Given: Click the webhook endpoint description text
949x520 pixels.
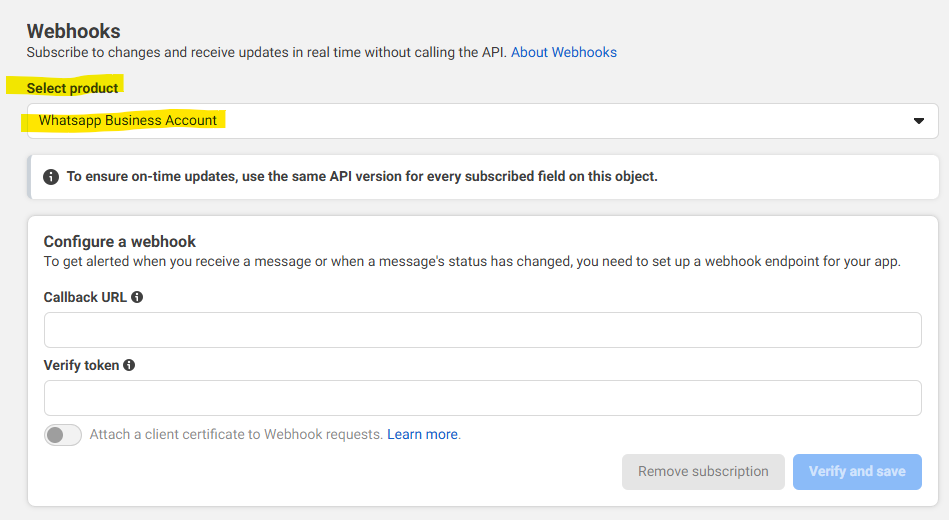Looking at the screenshot, I should click(x=472, y=262).
